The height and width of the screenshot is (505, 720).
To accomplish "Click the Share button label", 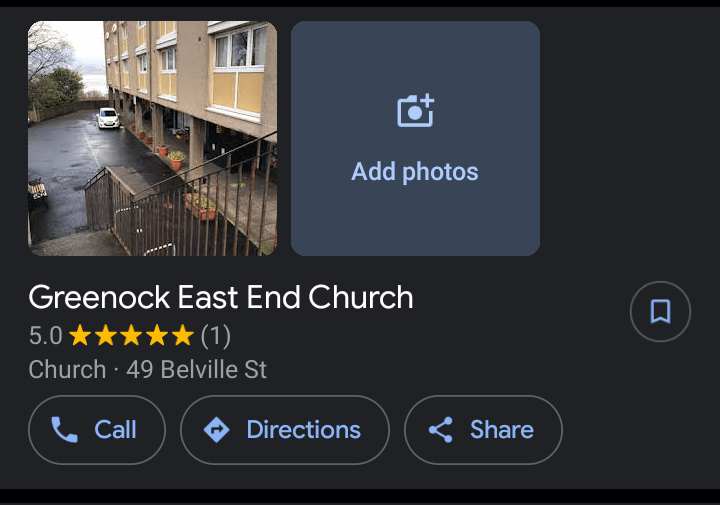I will pos(502,430).
